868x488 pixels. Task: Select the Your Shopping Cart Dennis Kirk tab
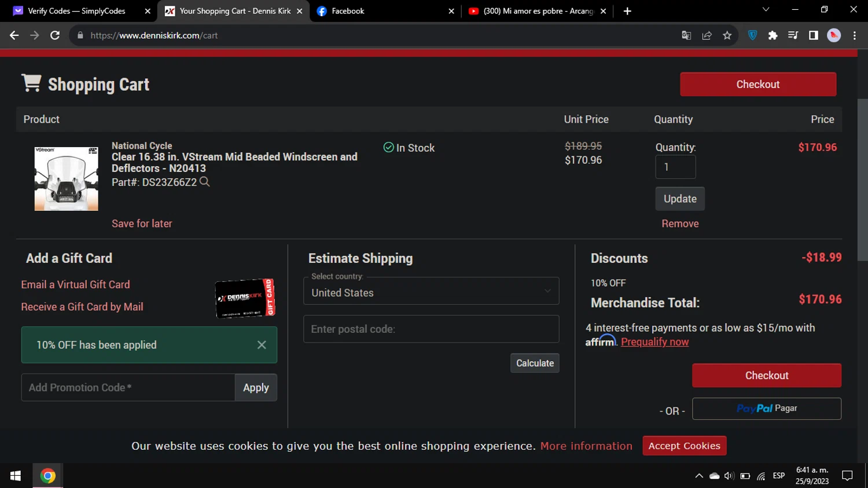234,11
